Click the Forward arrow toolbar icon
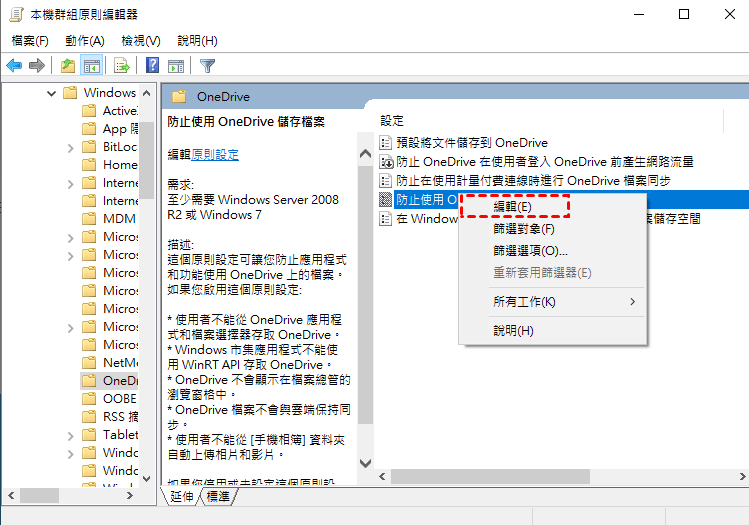Screen dimensions: 749x525 (37, 66)
